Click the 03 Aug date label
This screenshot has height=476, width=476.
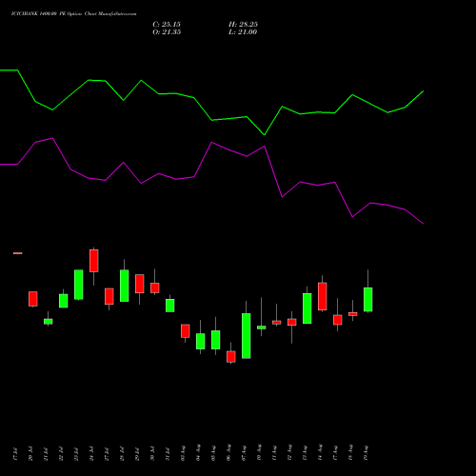pyautogui.click(x=183, y=452)
